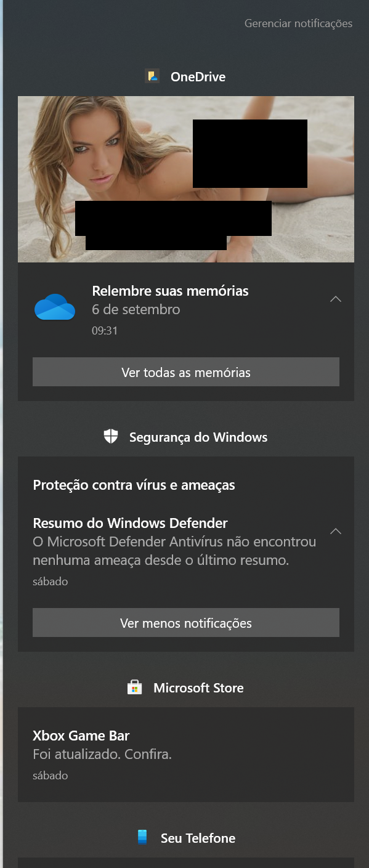Open the Resumo do Windows Defender notification

click(174, 551)
